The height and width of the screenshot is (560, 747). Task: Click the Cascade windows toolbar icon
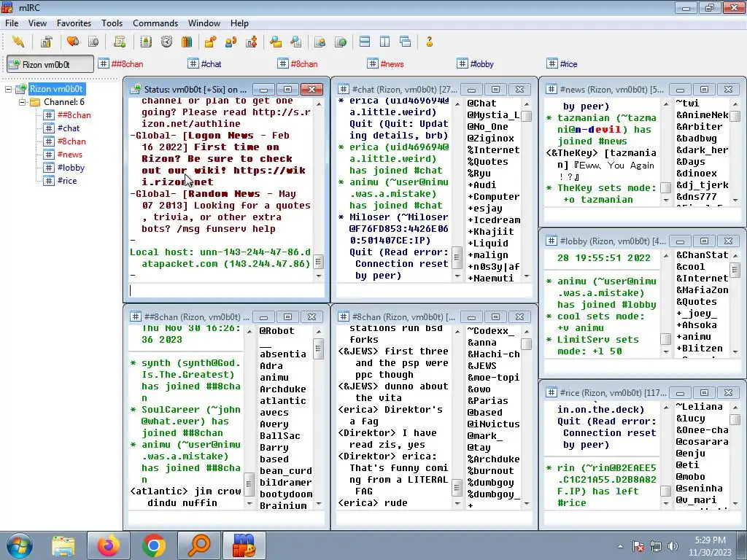pyautogui.click(x=406, y=42)
